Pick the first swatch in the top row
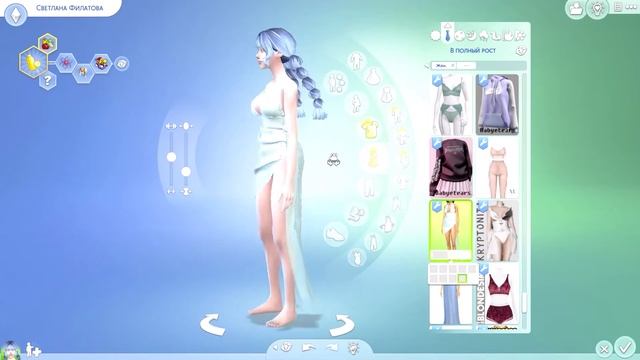Image resolution: width=640 pixels, height=360 pixels. click(x=433, y=269)
